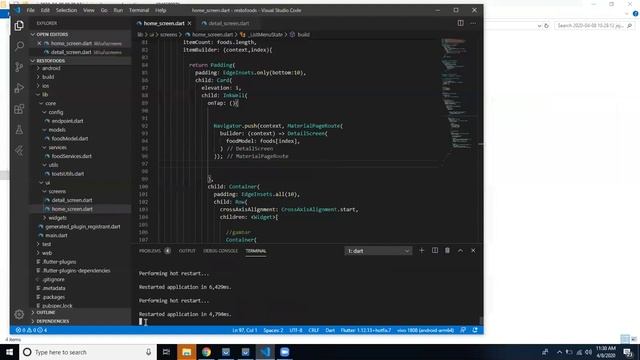Screen dimensions: 640x360
Task: Click UTF-8 encoding status item
Action: pyautogui.click(x=296, y=330)
